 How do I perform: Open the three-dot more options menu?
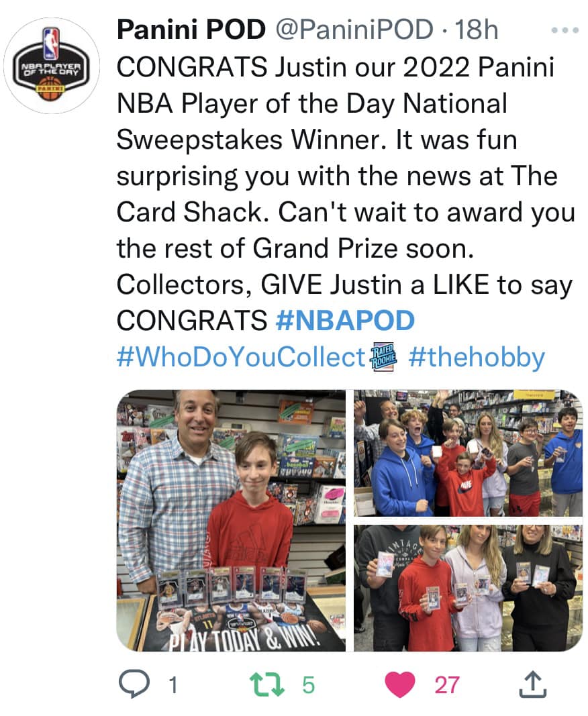pos(565,31)
